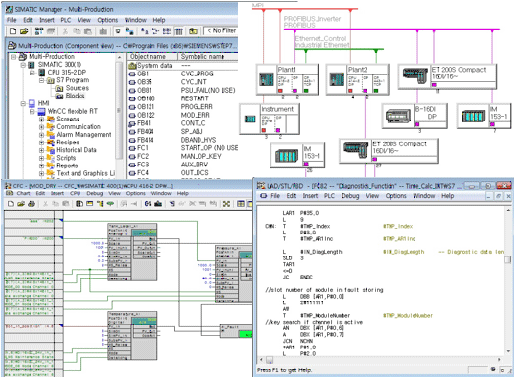
Task: Open Chart menu in CFC window
Action: coord(23,193)
